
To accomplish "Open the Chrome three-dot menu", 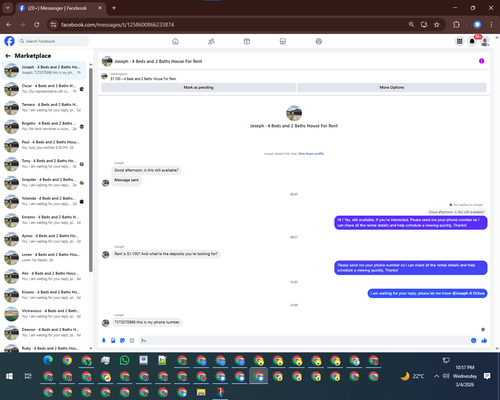I will [491, 25].
